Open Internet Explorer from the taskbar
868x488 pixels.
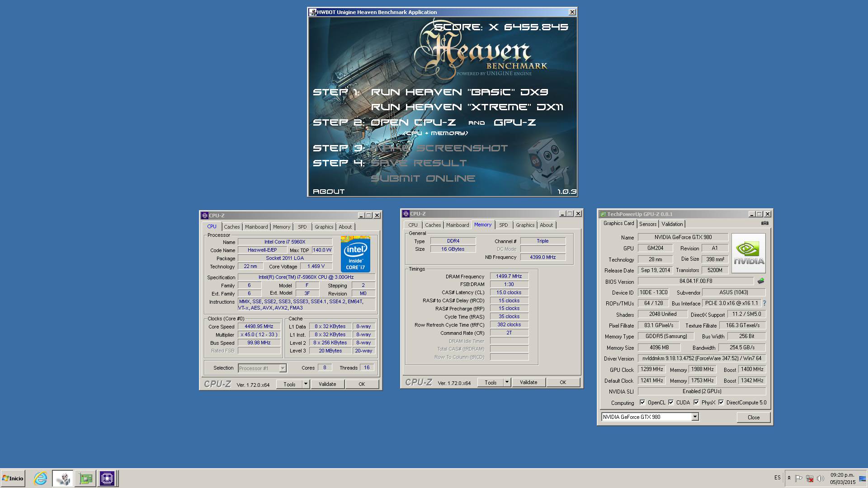pyautogui.click(x=41, y=478)
